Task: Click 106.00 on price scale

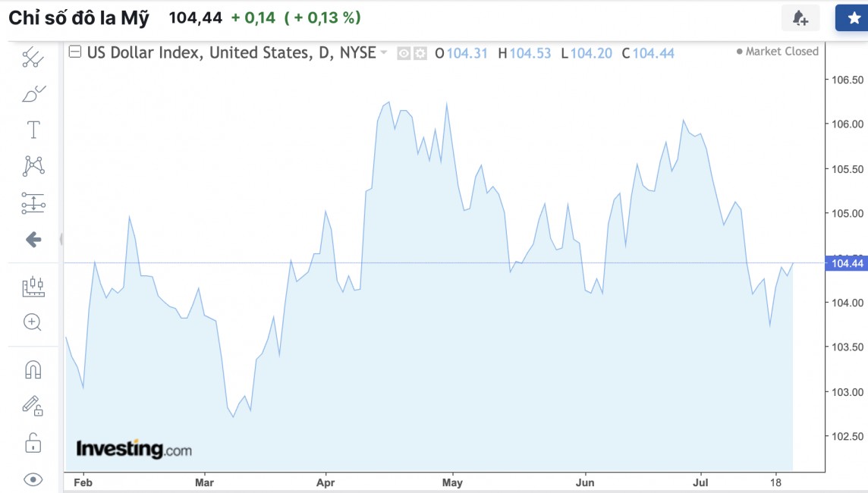Action: [847, 124]
